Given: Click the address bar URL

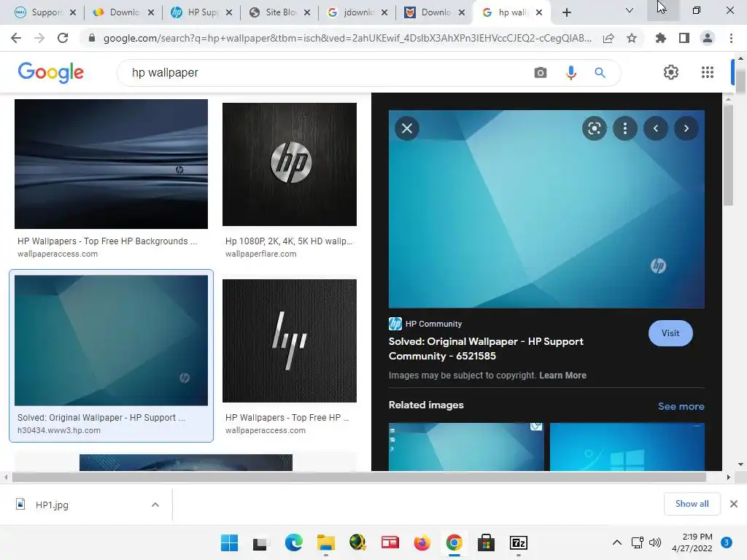Looking at the screenshot, I should pyautogui.click(x=347, y=38).
